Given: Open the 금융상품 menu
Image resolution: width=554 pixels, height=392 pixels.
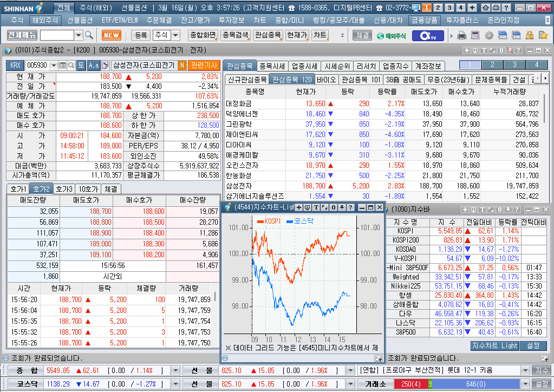Looking at the screenshot, I should [x=425, y=21].
